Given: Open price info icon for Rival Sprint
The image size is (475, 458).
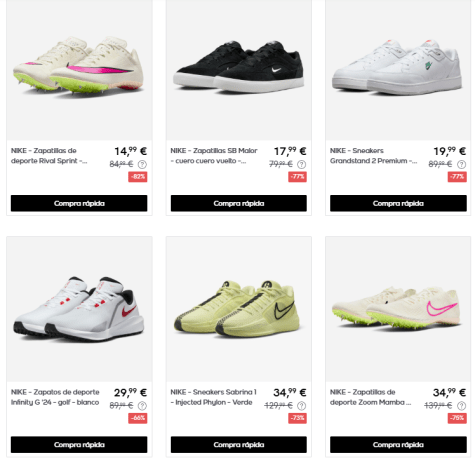Looking at the screenshot, I should 142,164.
